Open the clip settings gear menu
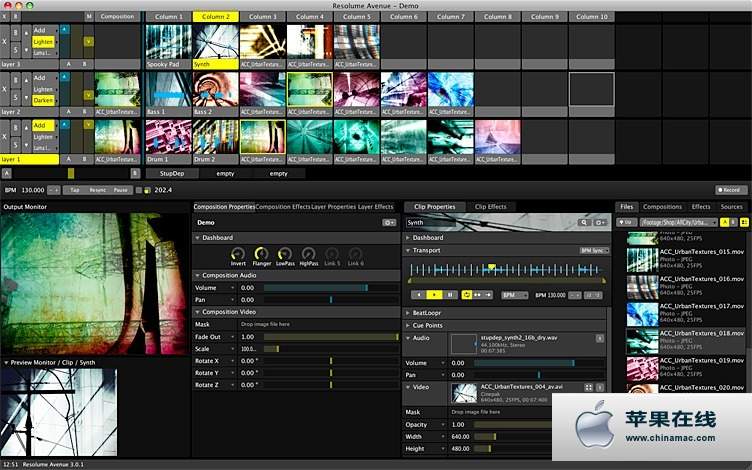The width and height of the screenshot is (752, 470). pos(600,223)
